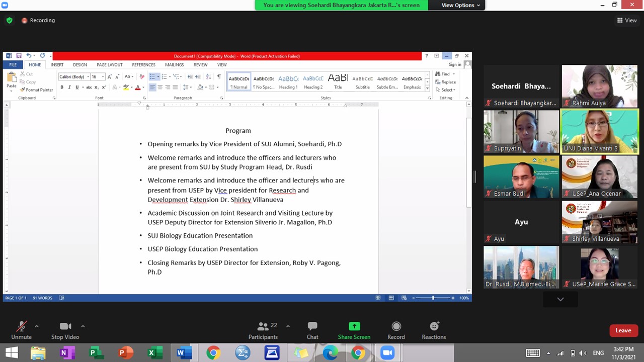
Task: Toggle Show/Hide paragraph marks
Action: 219,77
